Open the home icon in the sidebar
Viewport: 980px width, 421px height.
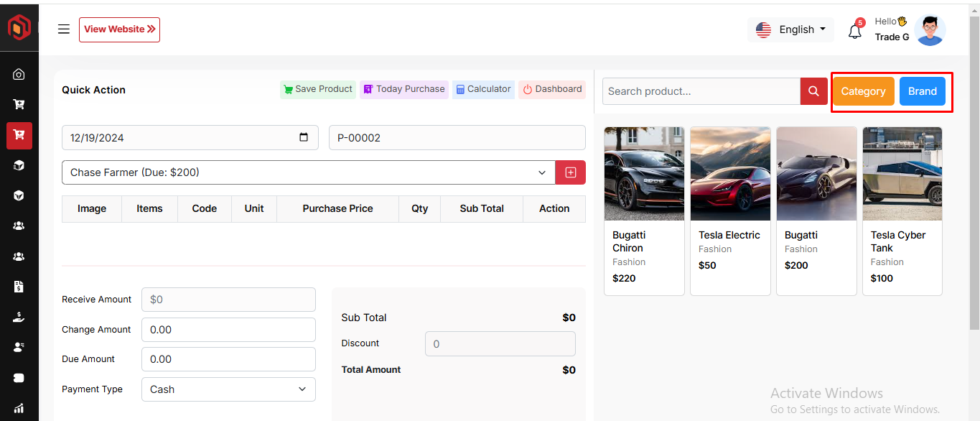coord(19,74)
